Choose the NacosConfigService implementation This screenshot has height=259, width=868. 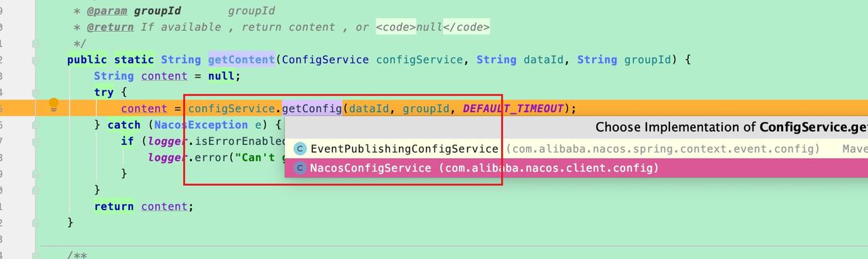(x=576, y=167)
